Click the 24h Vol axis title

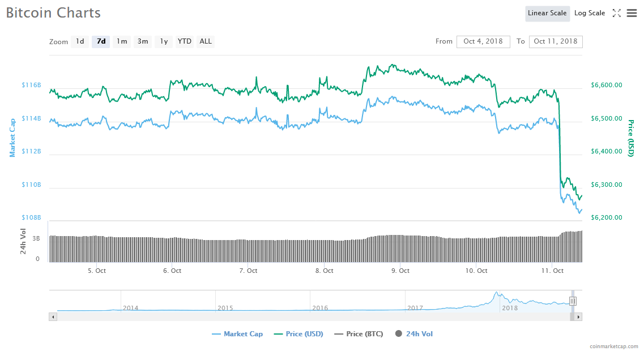click(23, 241)
